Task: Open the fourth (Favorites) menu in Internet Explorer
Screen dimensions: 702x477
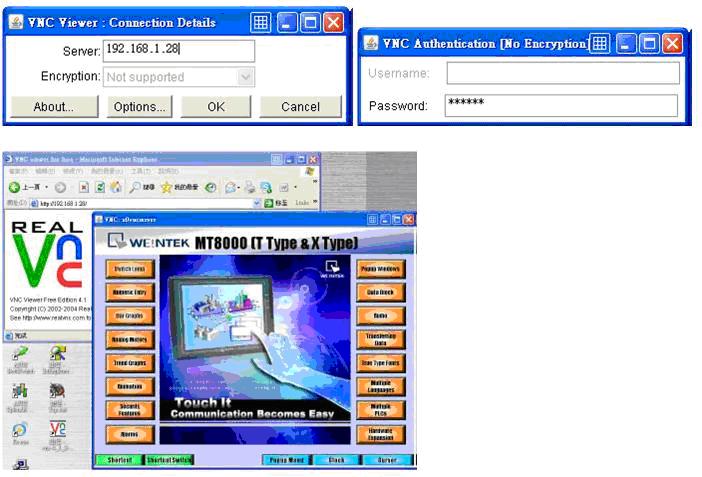Action: click(107, 171)
